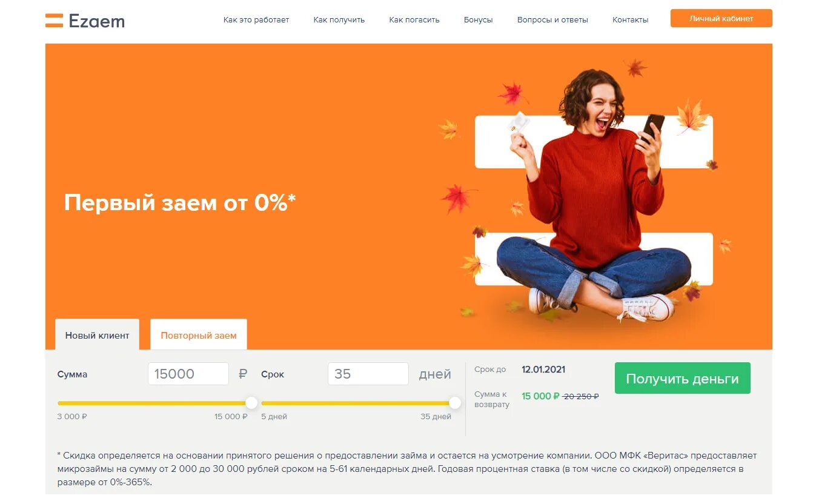Viewport: 816px width, 504px height.
Task: Go to Как получить page
Action: [x=339, y=20]
